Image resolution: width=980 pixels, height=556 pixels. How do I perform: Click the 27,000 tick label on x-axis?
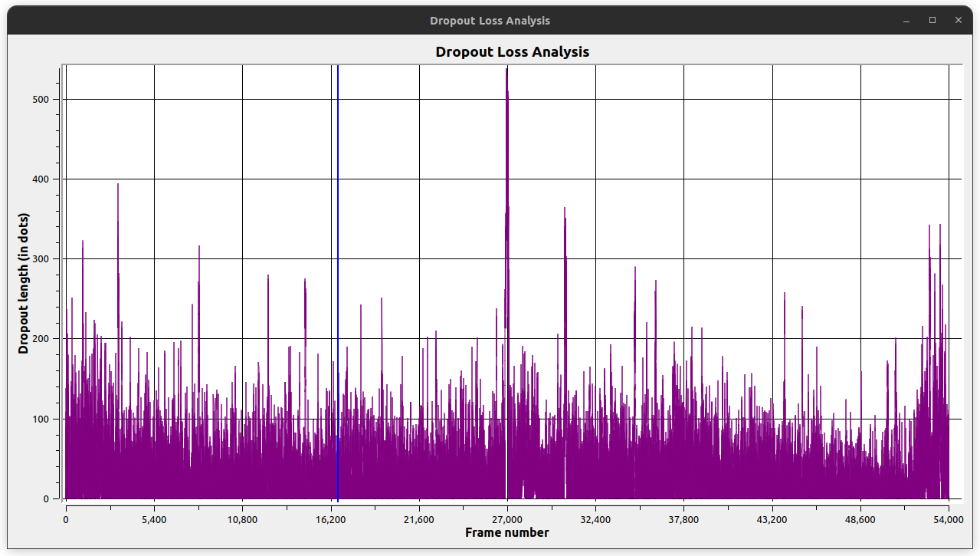point(506,519)
